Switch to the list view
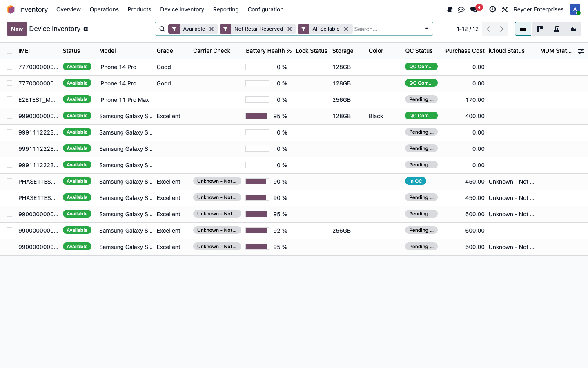The height and width of the screenshot is (368, 588). point(523,29)
